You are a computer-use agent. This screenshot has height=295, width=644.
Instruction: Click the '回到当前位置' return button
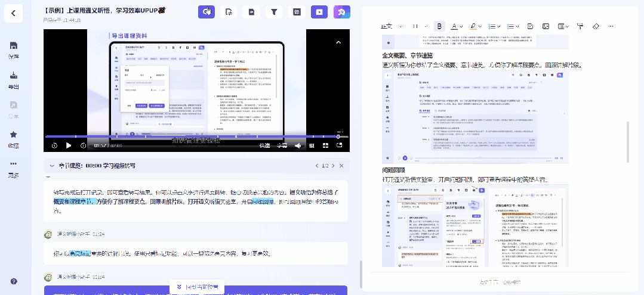point(197,287)
